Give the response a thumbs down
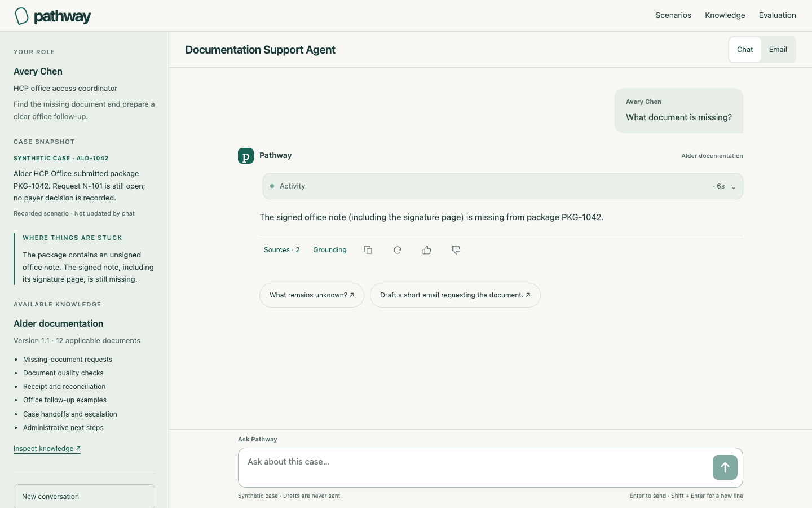The height and width of the screenshot is (508, 812). tap(456, 250)
